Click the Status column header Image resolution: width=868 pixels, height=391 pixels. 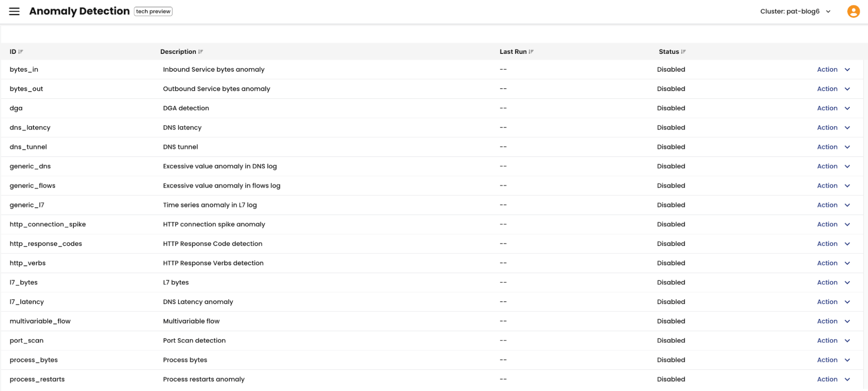pos(669,52)
